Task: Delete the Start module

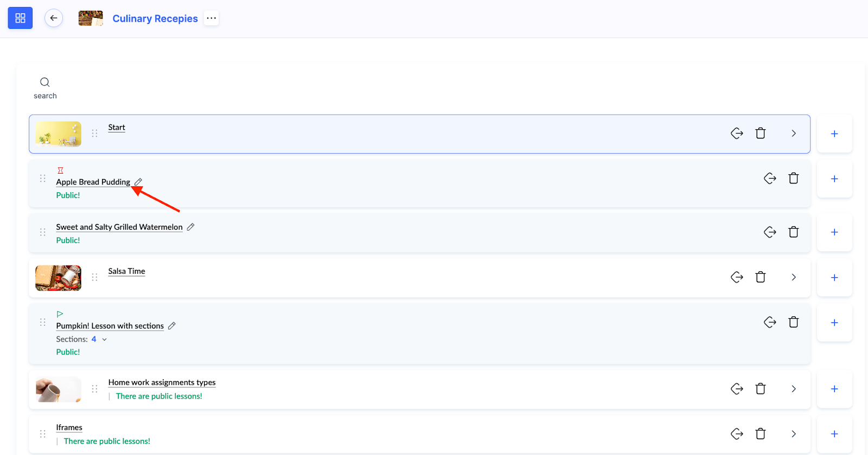Action: [761, 133]
